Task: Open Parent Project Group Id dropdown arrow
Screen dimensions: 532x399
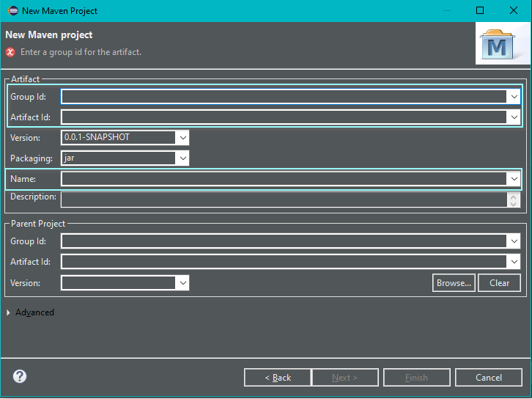Action: (x=514, y=241)
